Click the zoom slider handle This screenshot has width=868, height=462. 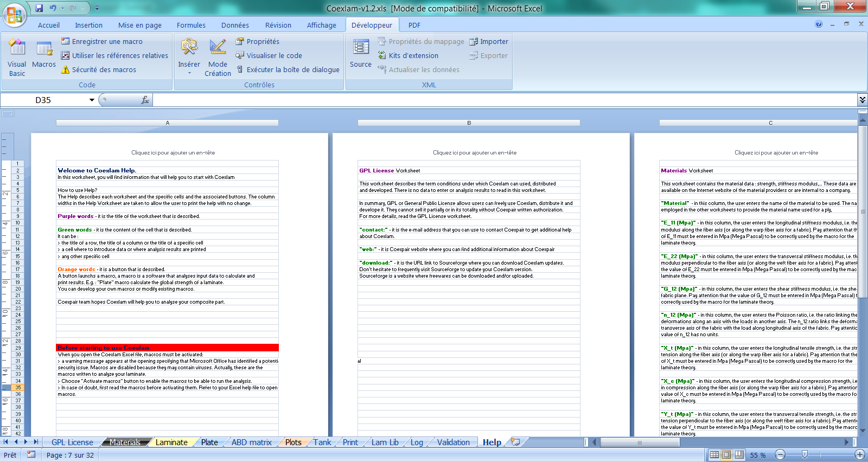[805, 454]
